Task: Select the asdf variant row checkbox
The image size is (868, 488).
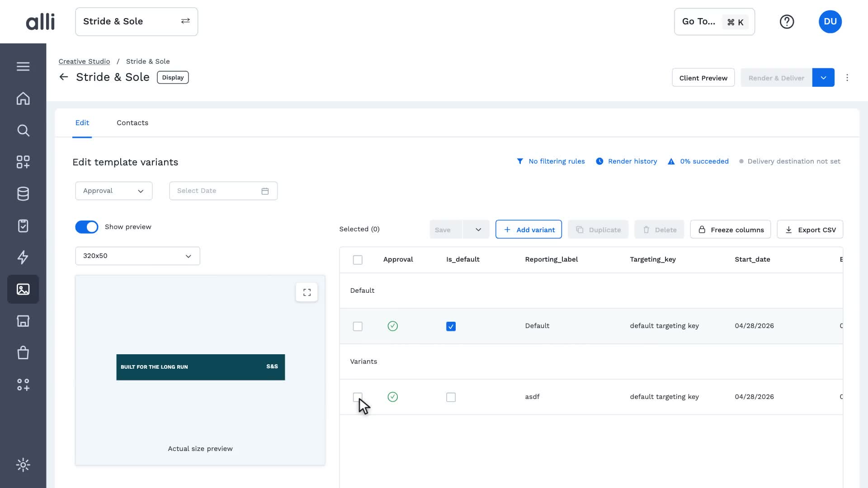Action: point(358,397)
